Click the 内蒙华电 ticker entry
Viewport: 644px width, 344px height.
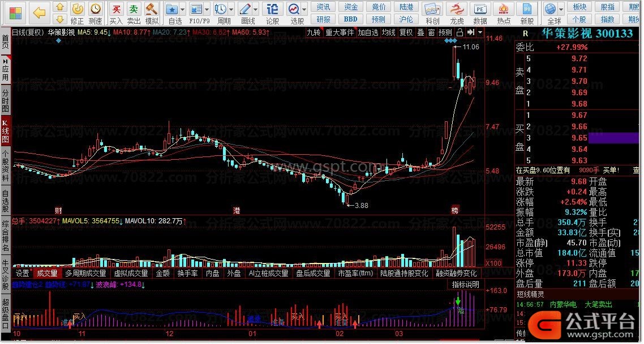coord(563,304)
